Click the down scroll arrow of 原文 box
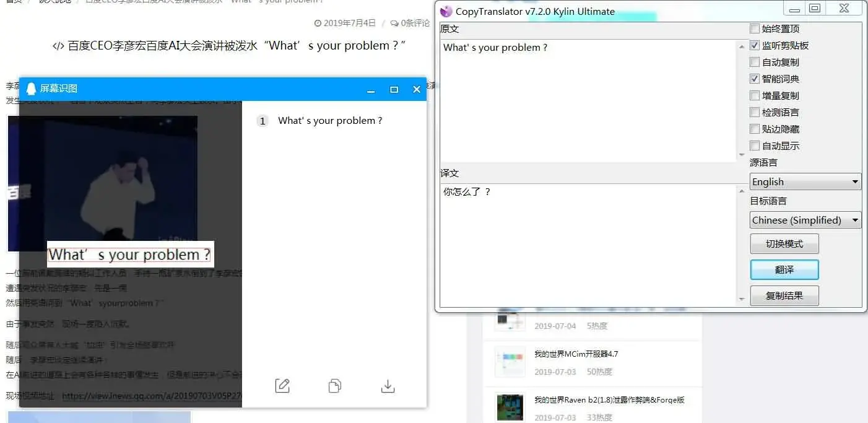 742,155
